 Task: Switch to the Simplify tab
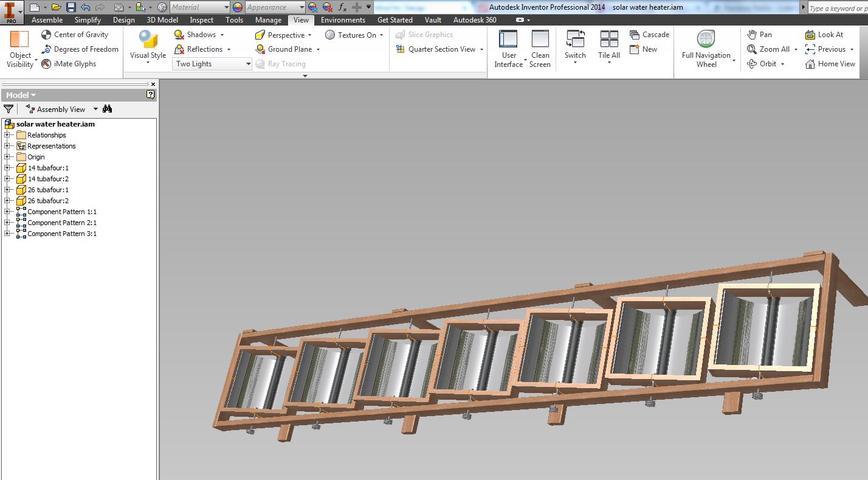click(88, 20)
